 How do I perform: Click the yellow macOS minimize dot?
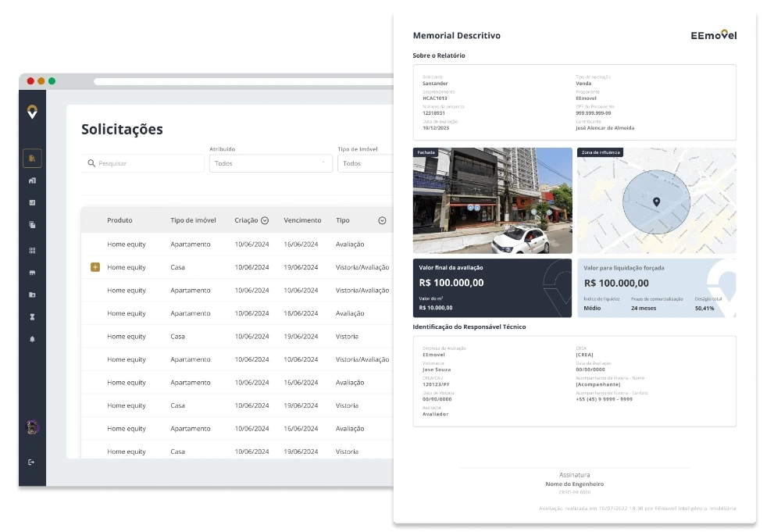click(x=41, y=81)
